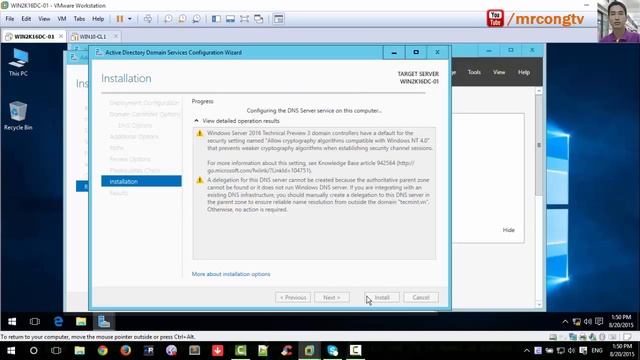
Task: Open Edge browser on guest taskbar
Action: (58, 322)
